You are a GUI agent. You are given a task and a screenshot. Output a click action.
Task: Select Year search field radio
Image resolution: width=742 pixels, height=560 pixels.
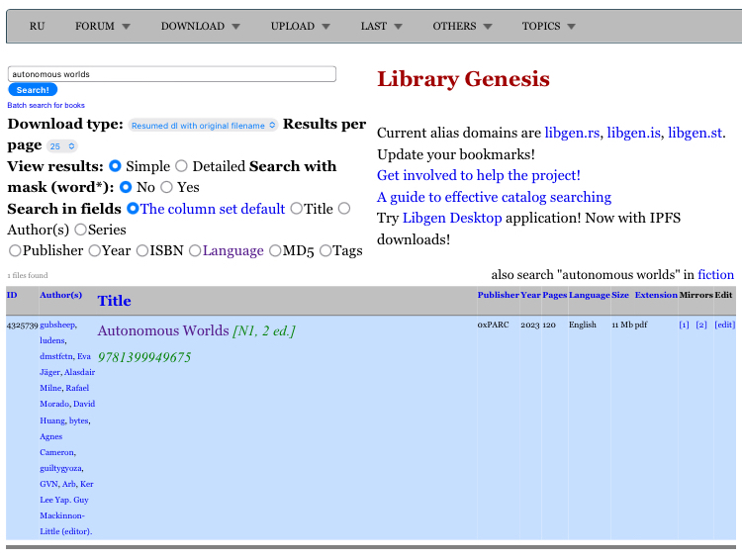tap(95, 250)
